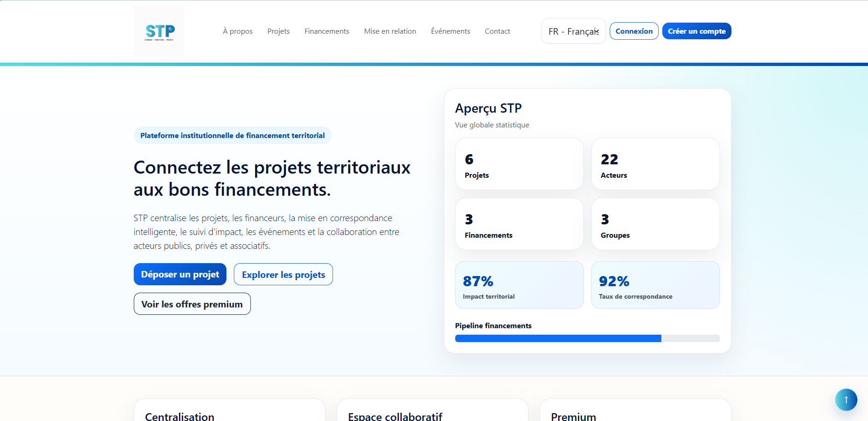Open the Contact page link
The image size is (868, 421).
tap(497, 31)
